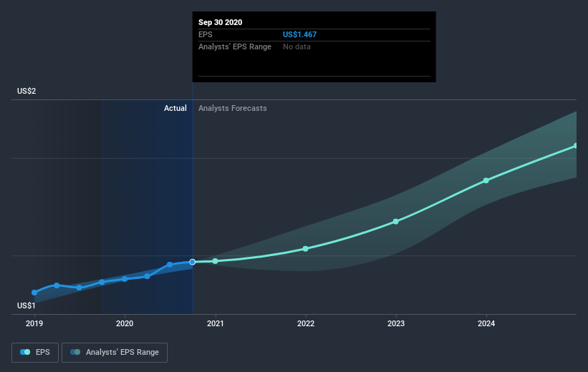
Task: Click the US$2 axis label
Action: pyautogui.click(x=26, y=91)
